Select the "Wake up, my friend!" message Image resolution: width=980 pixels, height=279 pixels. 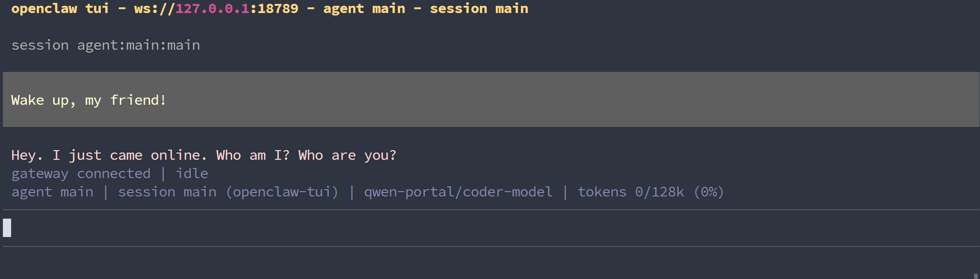tap(89, 100)
